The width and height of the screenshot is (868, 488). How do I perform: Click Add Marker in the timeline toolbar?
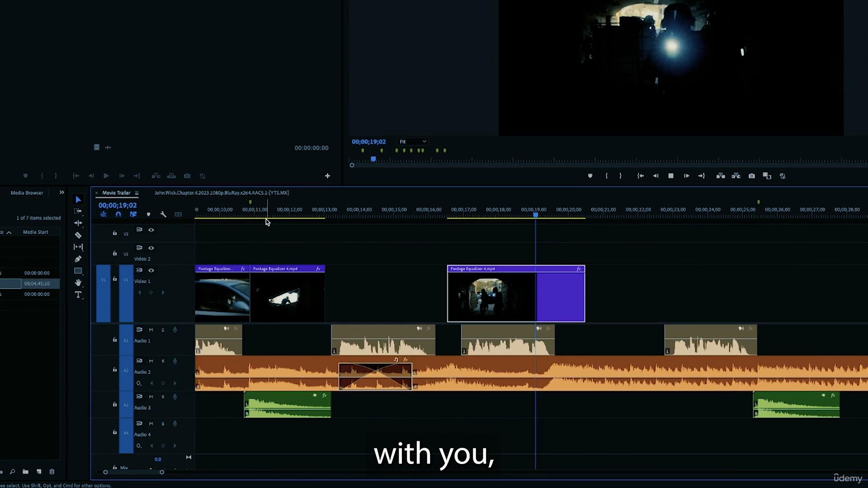click(x=149, y=214)
